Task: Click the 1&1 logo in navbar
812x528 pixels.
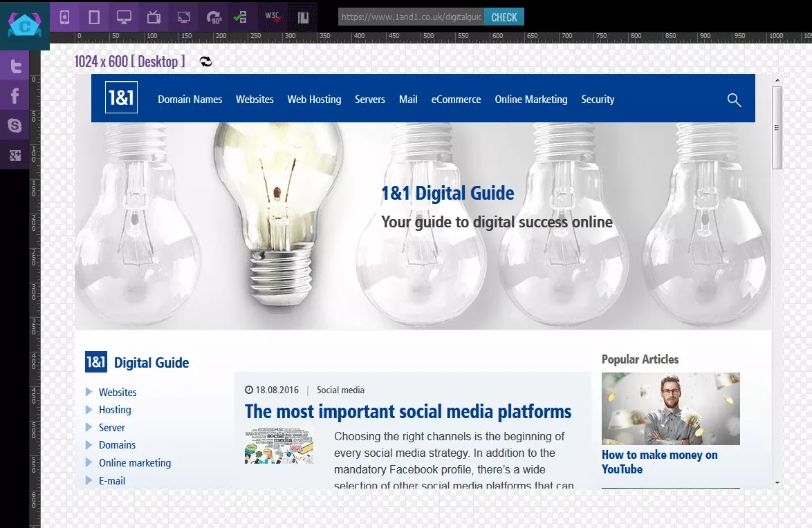Action: pos(121,97)
